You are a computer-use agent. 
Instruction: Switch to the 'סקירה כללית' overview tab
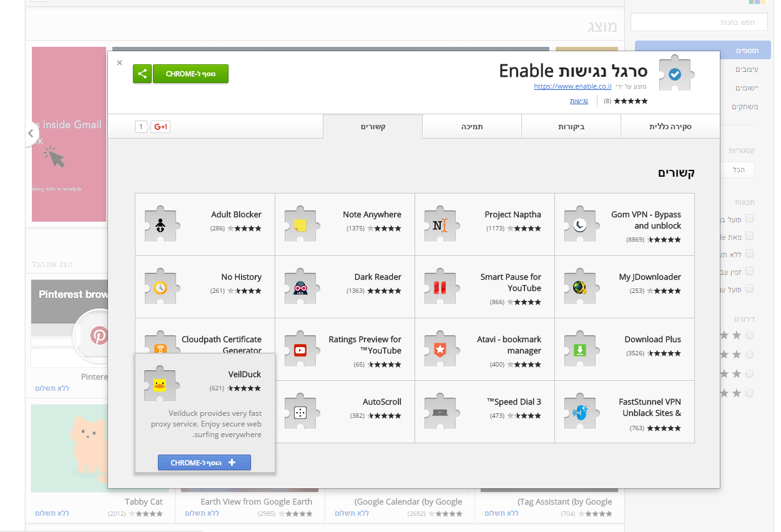coord(670,127)
